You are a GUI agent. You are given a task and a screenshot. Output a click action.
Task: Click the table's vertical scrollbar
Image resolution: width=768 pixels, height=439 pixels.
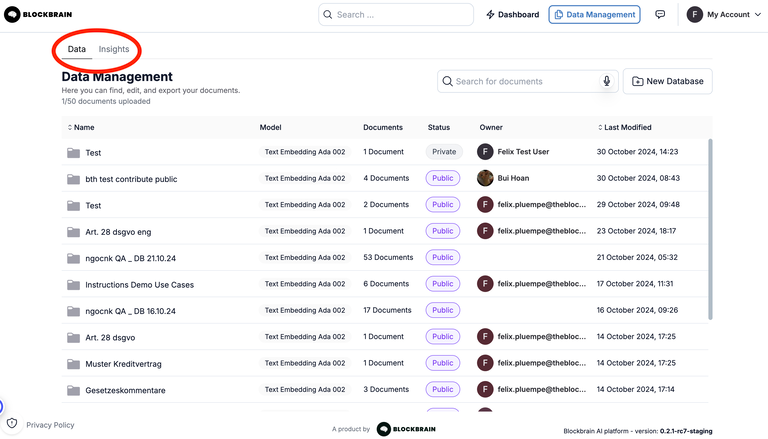tap(711, 230)
